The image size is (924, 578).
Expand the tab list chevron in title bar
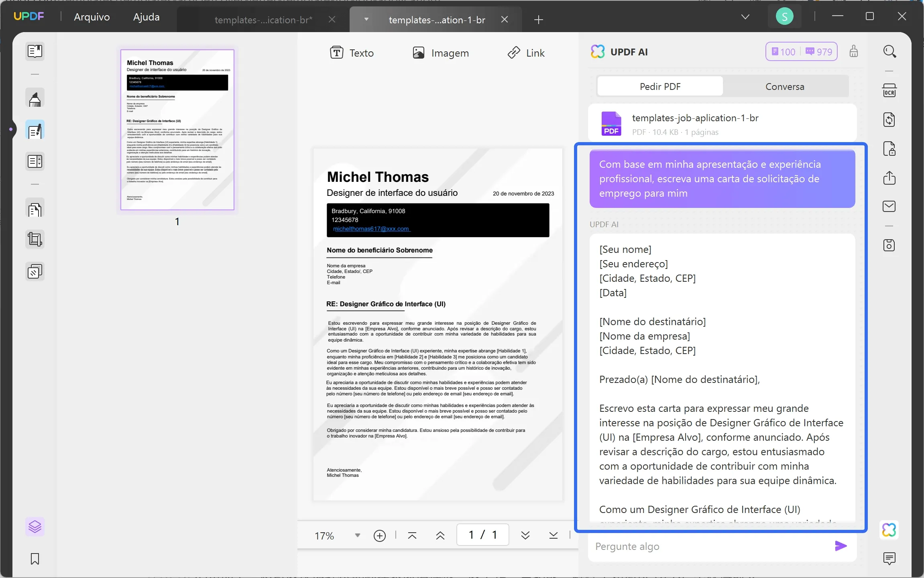745,17
